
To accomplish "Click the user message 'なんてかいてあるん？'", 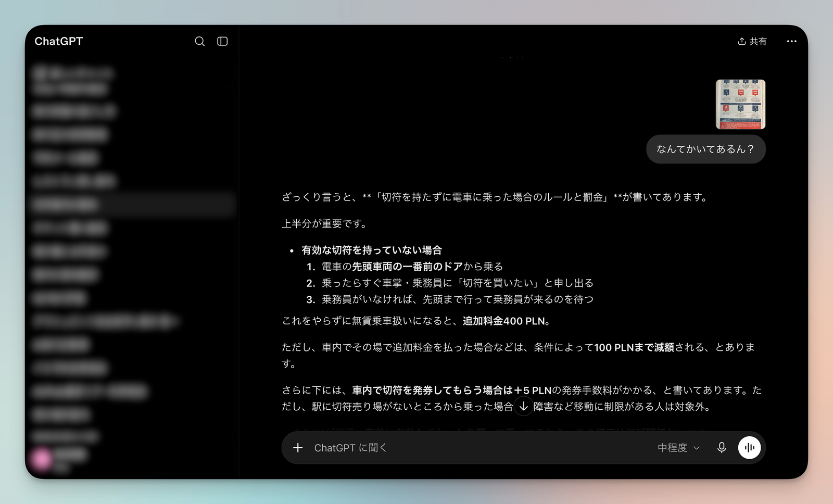I will [x=705, y=149].
